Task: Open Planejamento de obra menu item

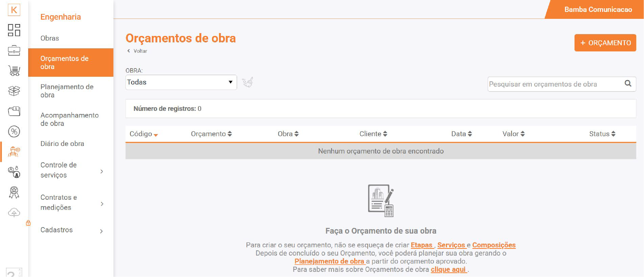Action: coord(67,91)
